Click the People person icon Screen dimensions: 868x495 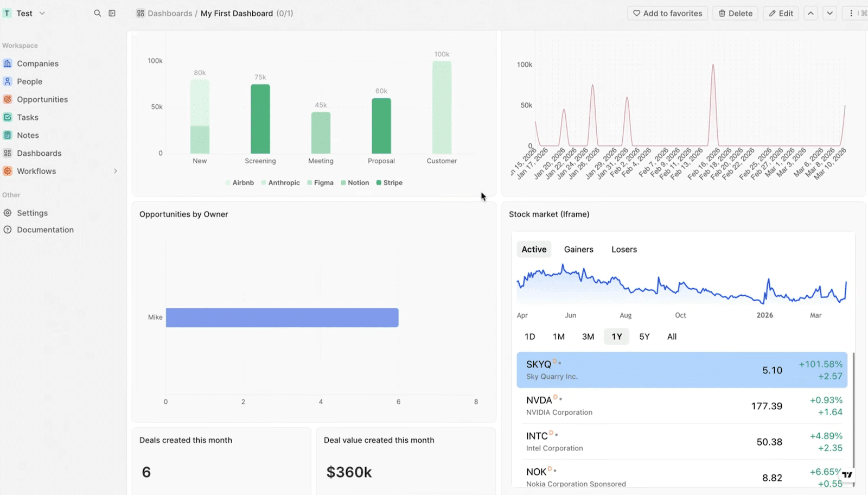(x=8, y=81)
